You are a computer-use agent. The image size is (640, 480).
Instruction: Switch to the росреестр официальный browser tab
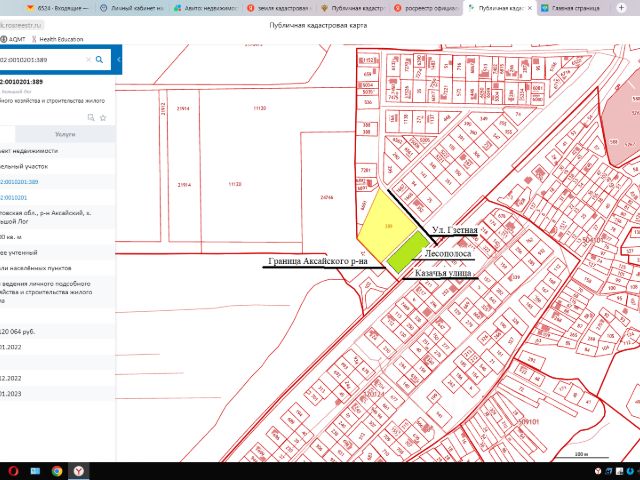430,7
